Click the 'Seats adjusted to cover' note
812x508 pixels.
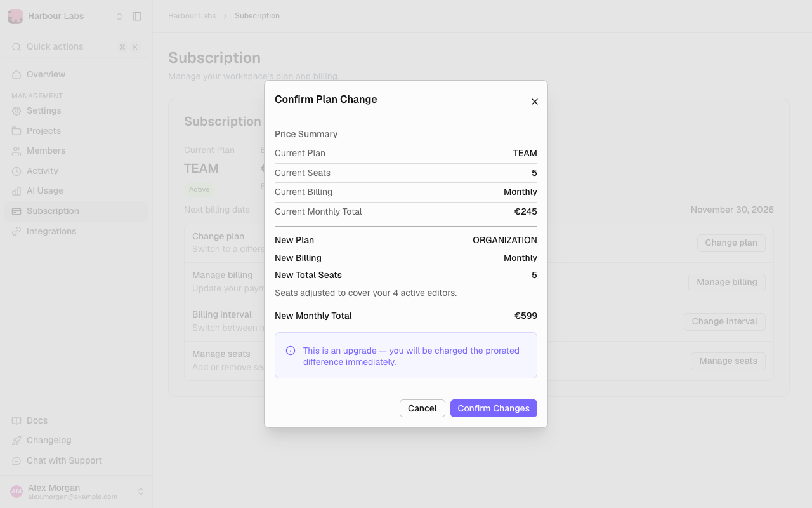pos(366,293)
